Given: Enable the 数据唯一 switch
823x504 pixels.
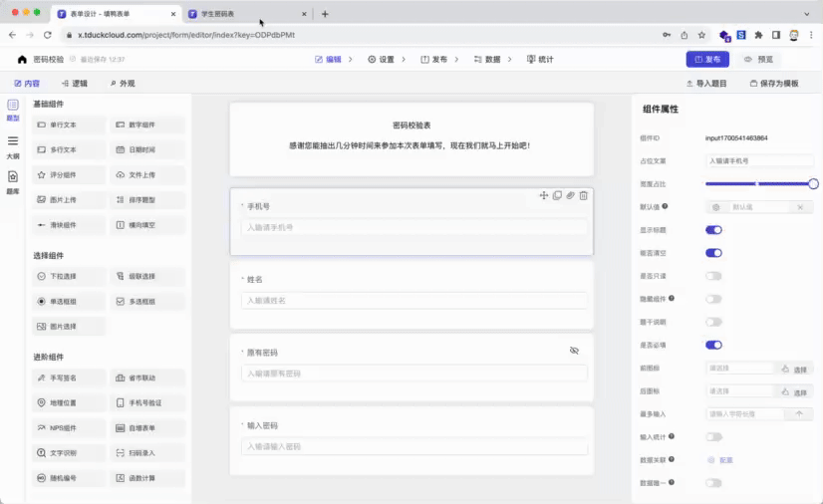Looking at the screenshot, I should [713, 482].
